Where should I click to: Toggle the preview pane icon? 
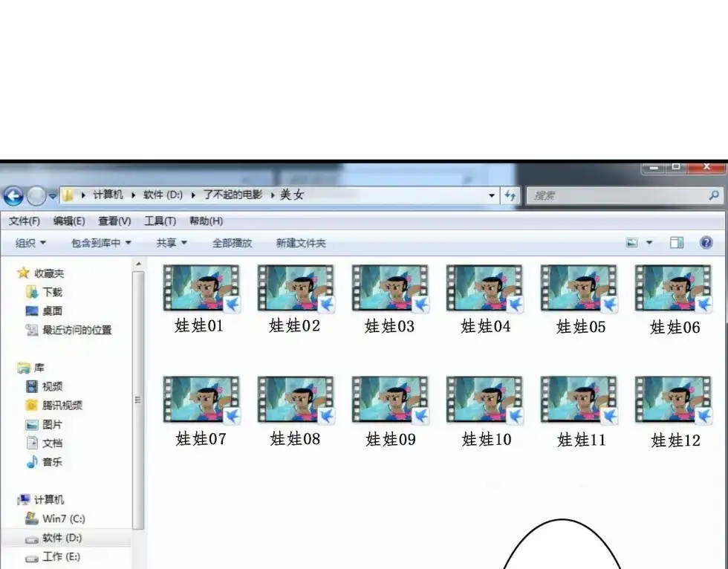point(677,242)
